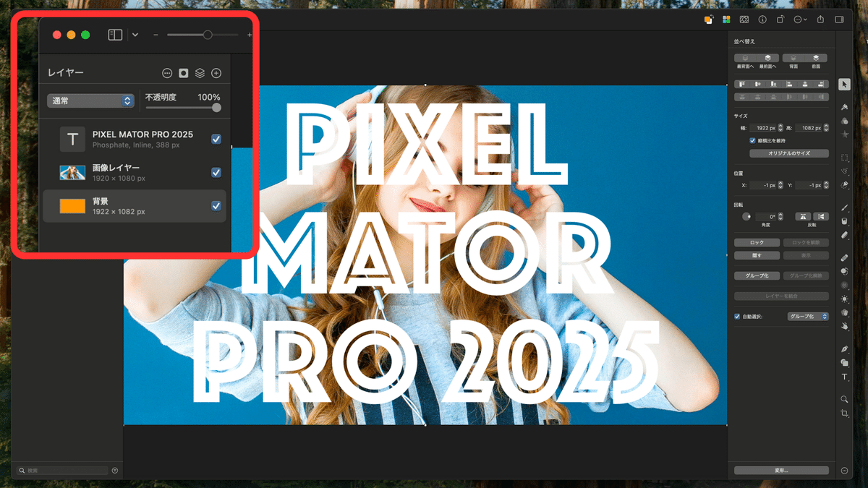The width and height of the screenshot is (868, 488).
Task: Select the eraser tool
Action: pos(844,235)
